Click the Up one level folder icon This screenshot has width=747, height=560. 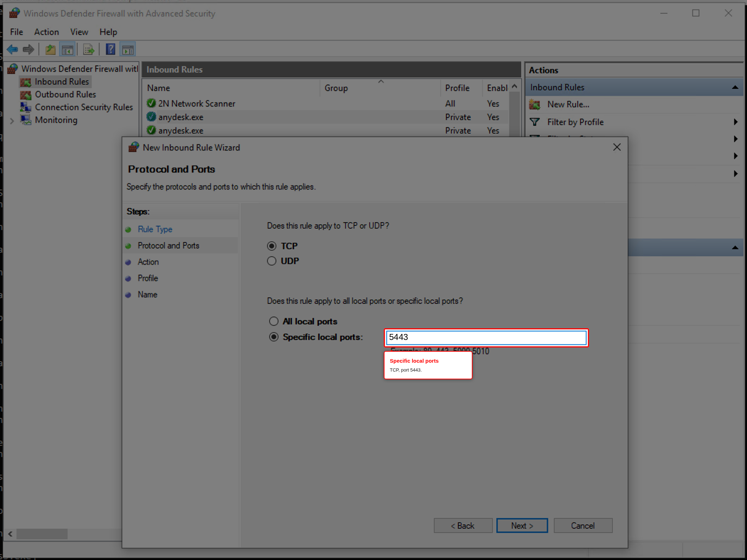point(50,49)
